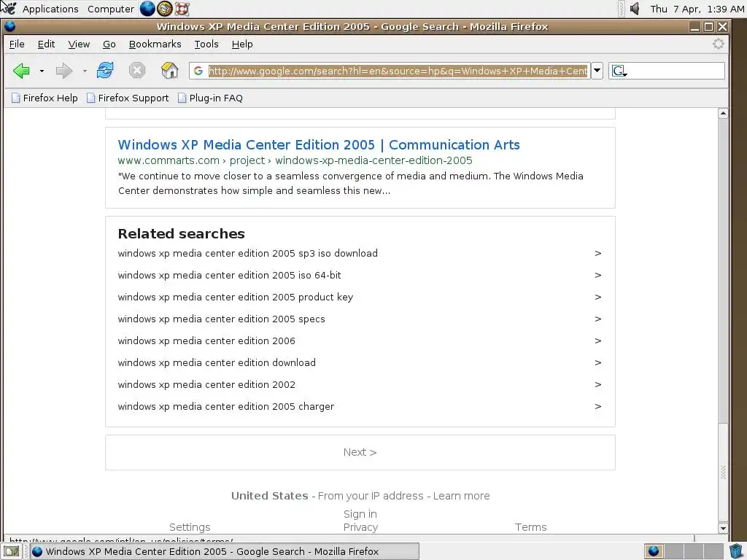Viewport: 747px width, 560px height.
Task: Expand 'edition download' related search arrow
Action: 598,363
